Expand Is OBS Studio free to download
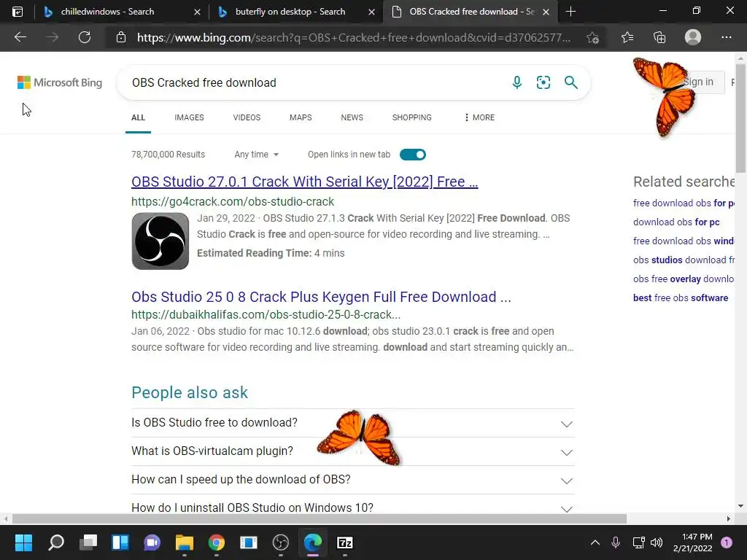Image resolution: width=747 pixels, height=560 pixels. [352, 423]
